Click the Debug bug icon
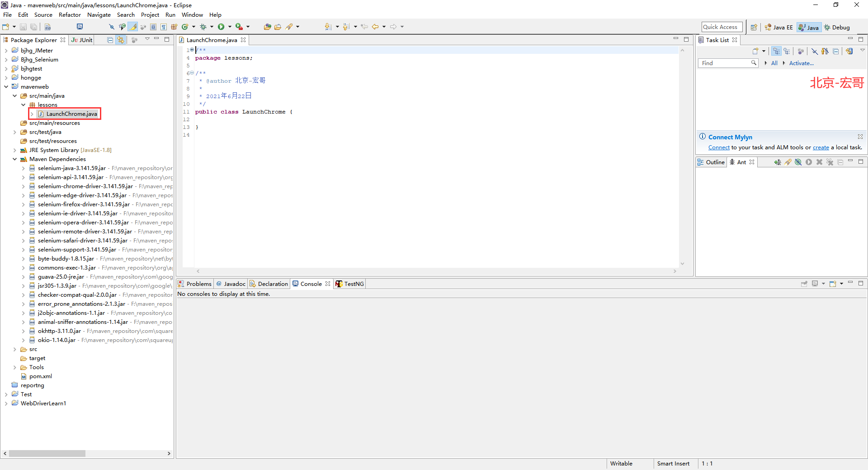The height and width of the screenshot is (470, 868). 203,27
